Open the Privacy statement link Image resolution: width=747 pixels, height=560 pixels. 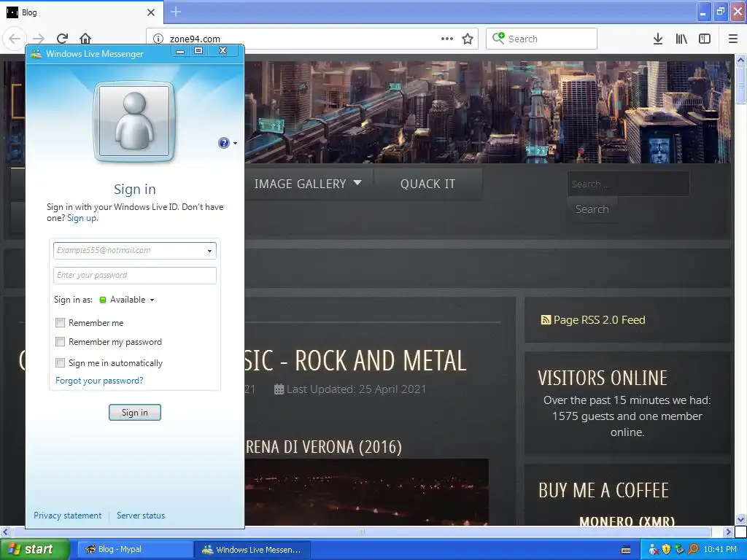click(x=67, y=516)
